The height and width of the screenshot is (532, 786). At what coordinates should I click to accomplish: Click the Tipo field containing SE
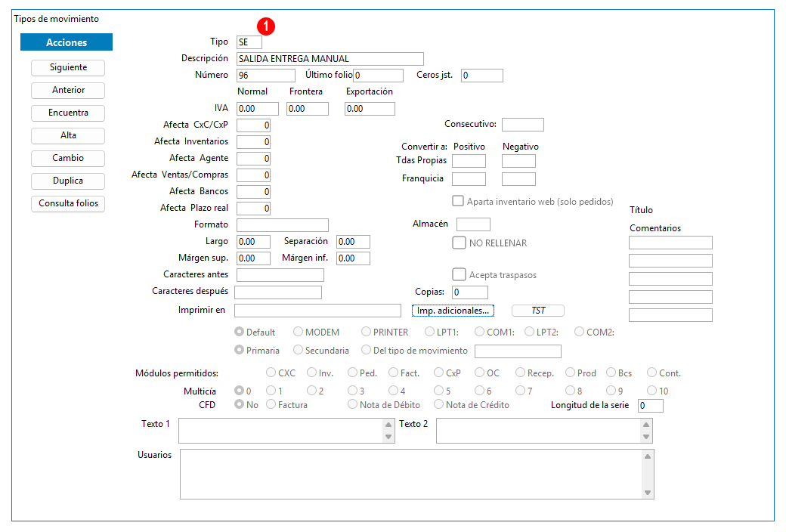click(x=249, y=42)
